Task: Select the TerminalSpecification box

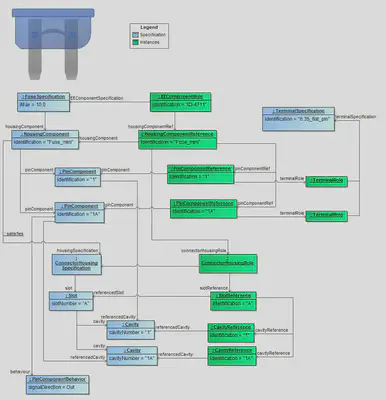Action: [298, 119]
